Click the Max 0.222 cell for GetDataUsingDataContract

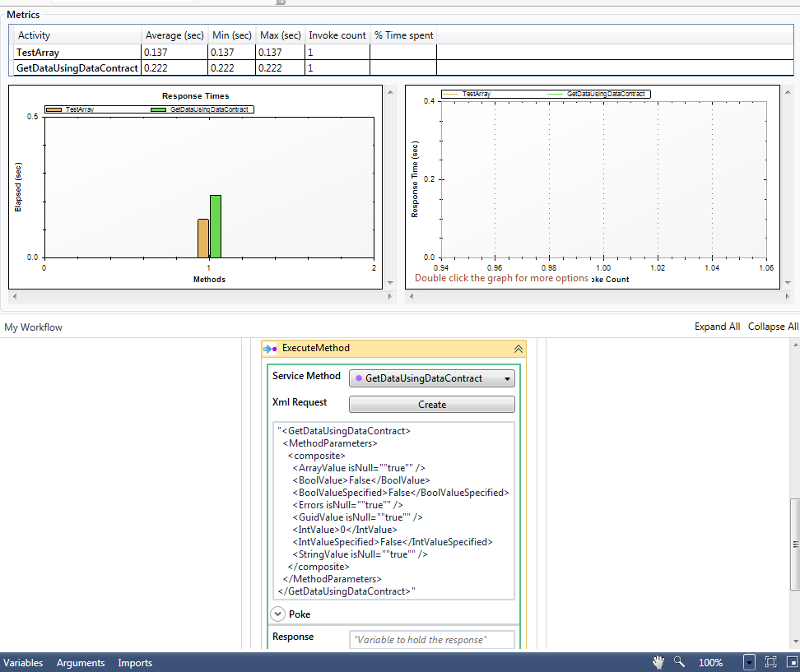[280, 67]
